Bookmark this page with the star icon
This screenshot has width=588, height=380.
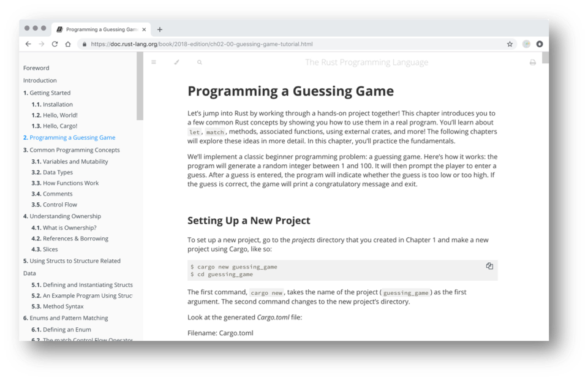coord(510,44)
